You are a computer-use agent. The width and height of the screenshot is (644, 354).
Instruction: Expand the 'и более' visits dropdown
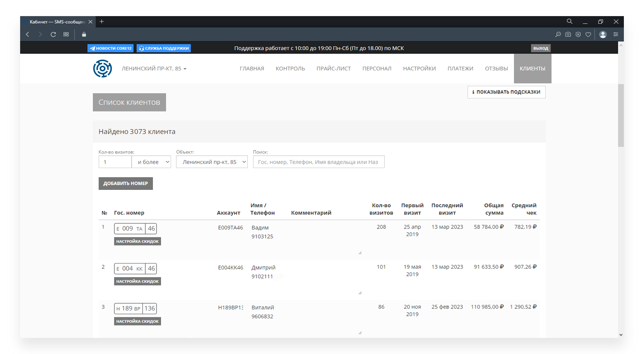(x=151, y=162)
